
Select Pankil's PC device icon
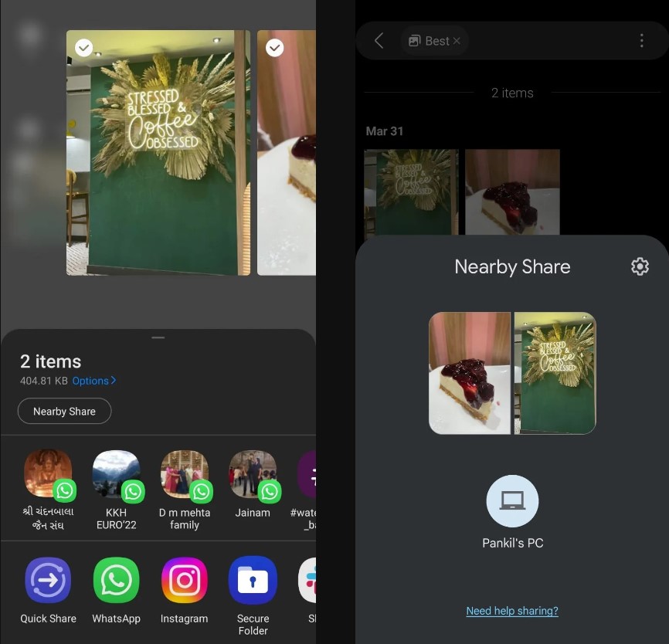tap(512, 502)
